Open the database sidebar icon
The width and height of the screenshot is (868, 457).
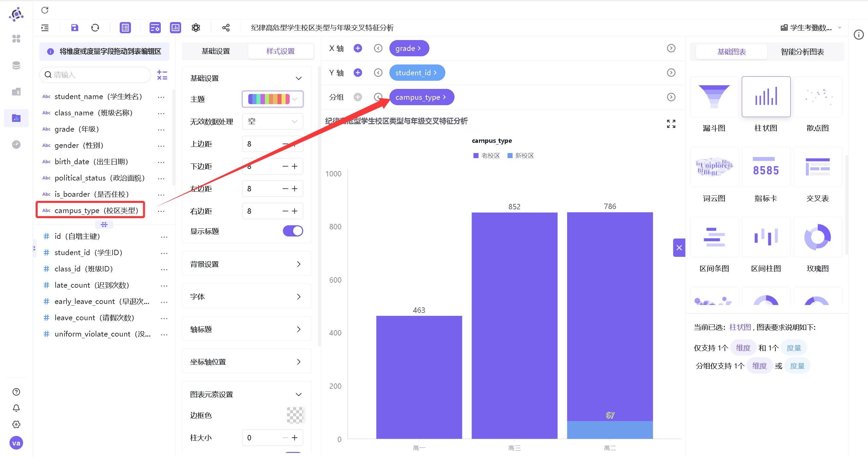pos(16,65)
